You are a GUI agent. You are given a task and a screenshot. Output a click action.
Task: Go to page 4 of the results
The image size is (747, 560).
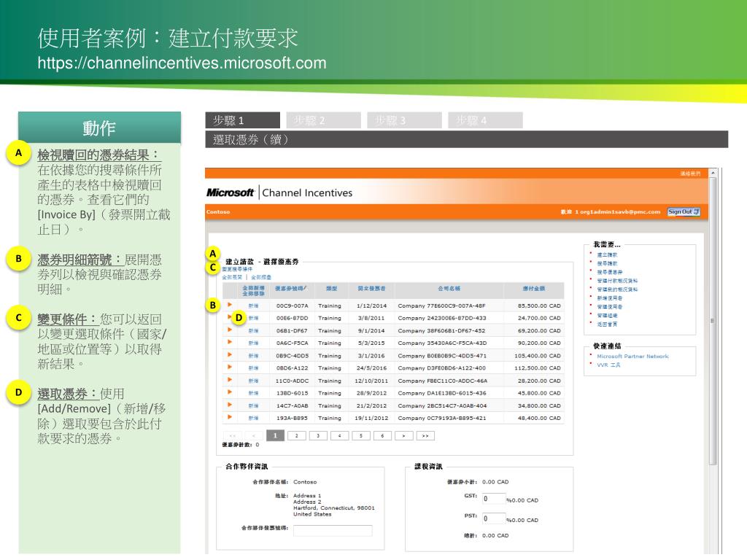tap(339, 436)
